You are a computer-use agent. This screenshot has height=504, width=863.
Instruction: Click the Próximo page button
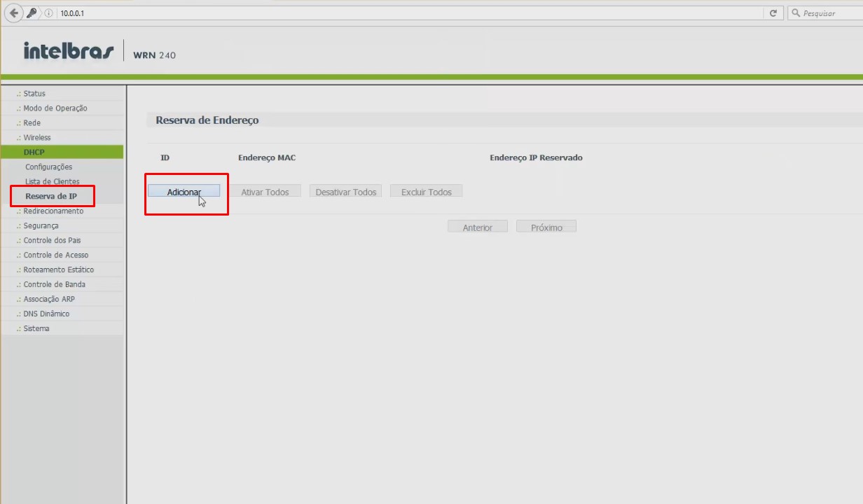coord(546,227)
